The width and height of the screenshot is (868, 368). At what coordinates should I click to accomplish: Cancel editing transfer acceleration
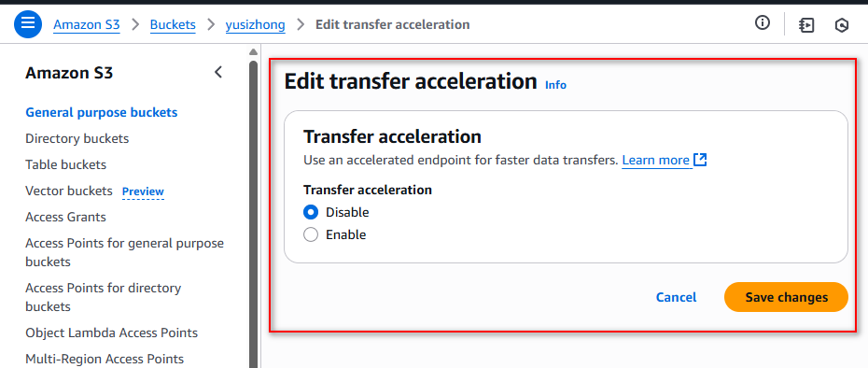coord(676,298)
